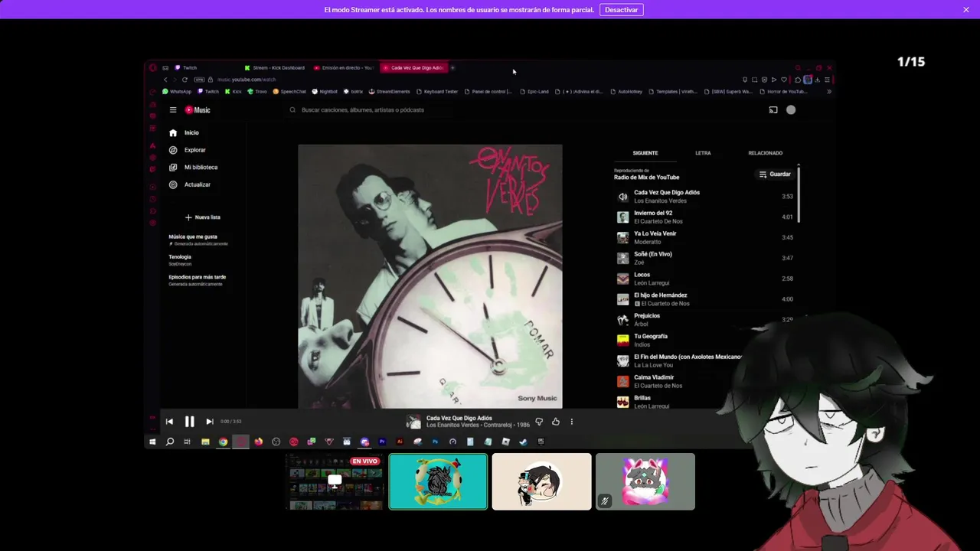Switch to the RELACIONADO tab
The width and height of the screenshot is (980, 551).
765,153
